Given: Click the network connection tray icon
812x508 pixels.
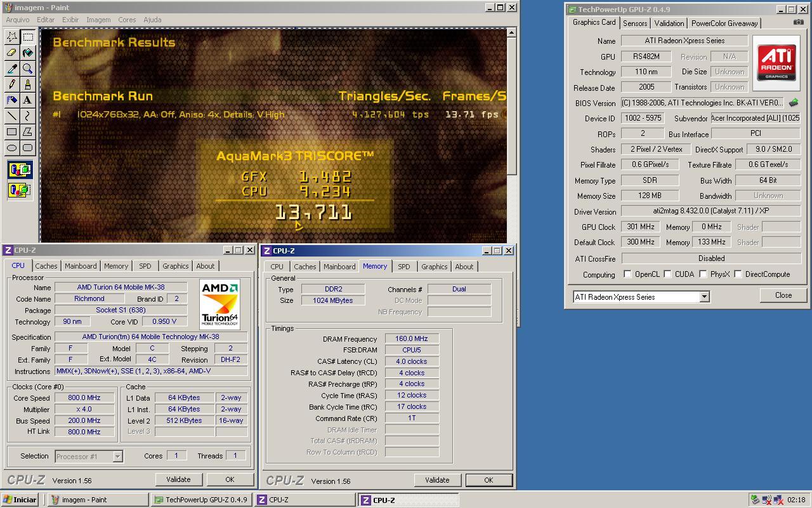Looking at the screenshot, I should 778,500.
